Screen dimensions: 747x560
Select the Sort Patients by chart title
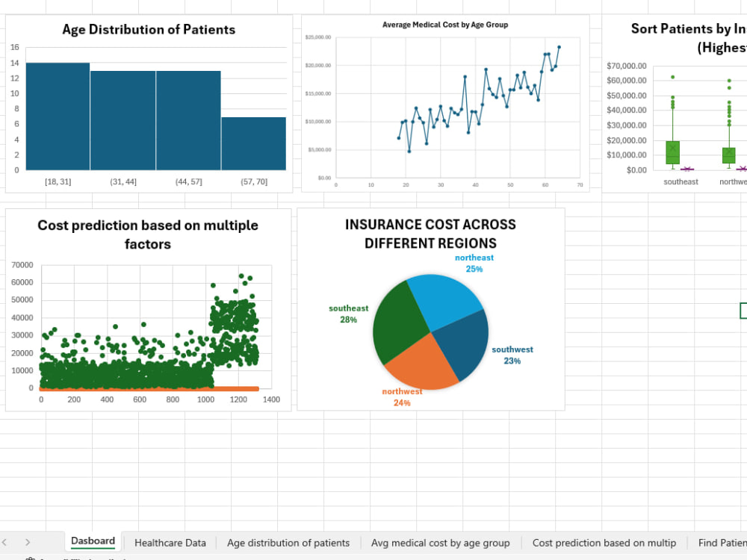tap(689, 38)
